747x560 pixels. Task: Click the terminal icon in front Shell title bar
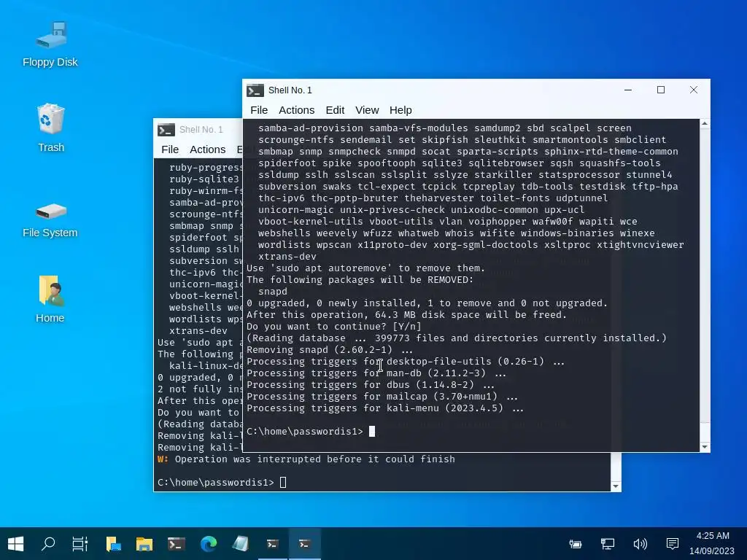point(255,90)
